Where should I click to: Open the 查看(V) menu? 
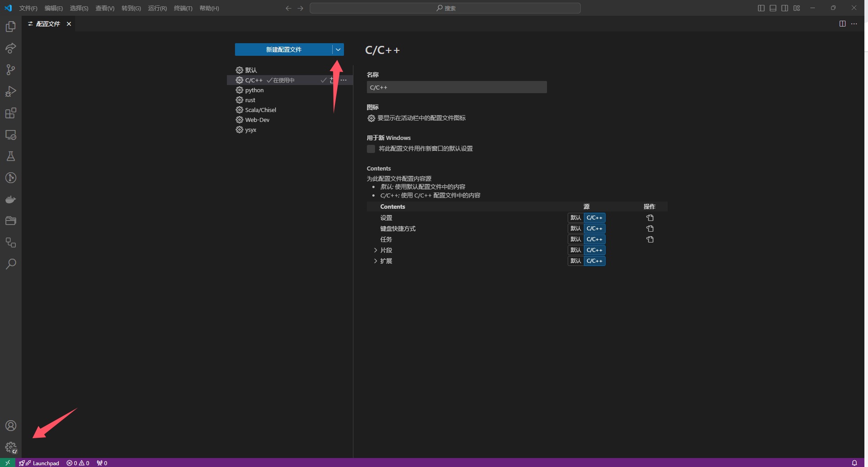(105, 8)
